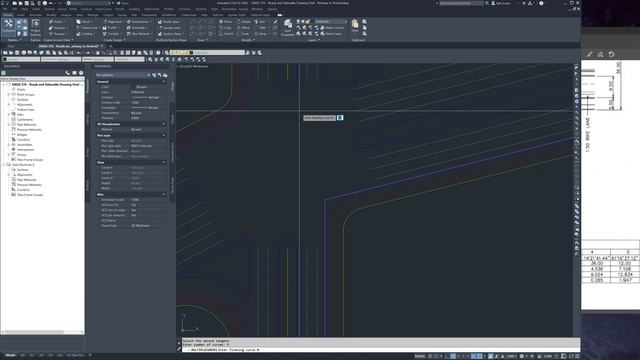Click Toolspace help icon in panel header
This screenshot has width=640, height=360.
(81, 73)
